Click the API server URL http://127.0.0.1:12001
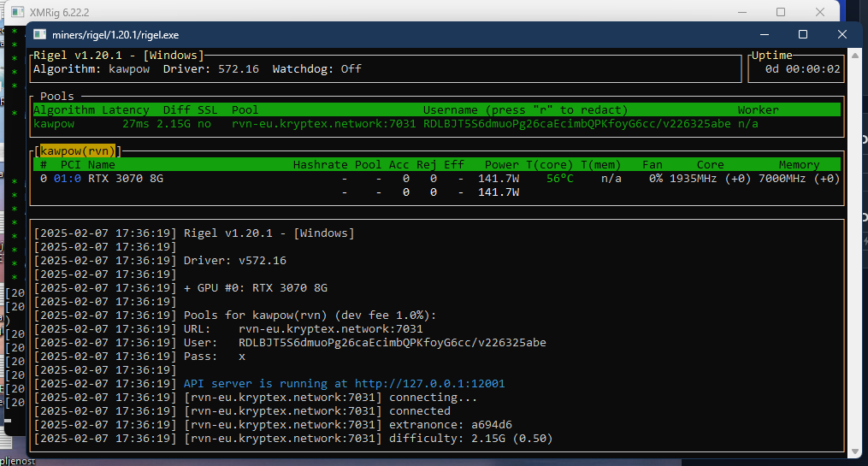This screenshot has height=466, width=868. pos(429,384)
